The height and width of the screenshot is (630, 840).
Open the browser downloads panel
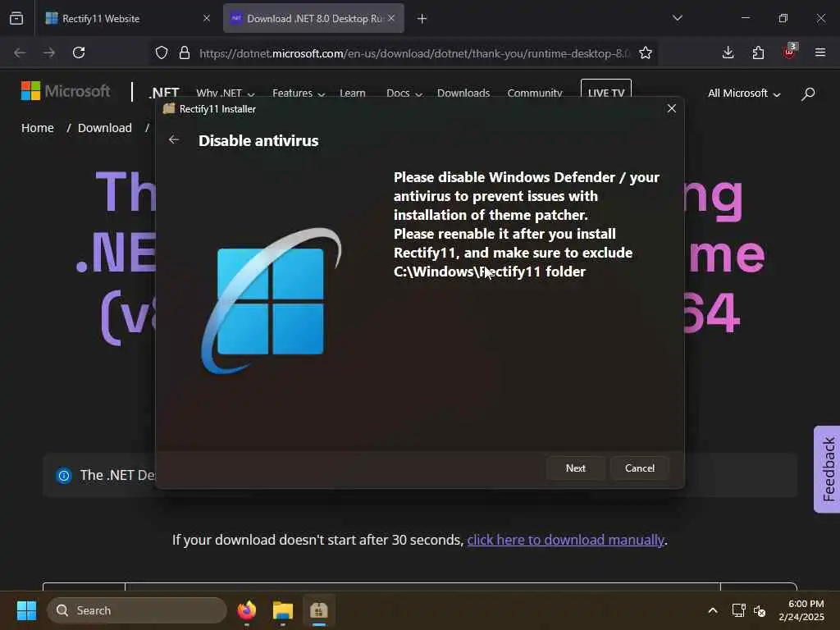tap(728, 52)
